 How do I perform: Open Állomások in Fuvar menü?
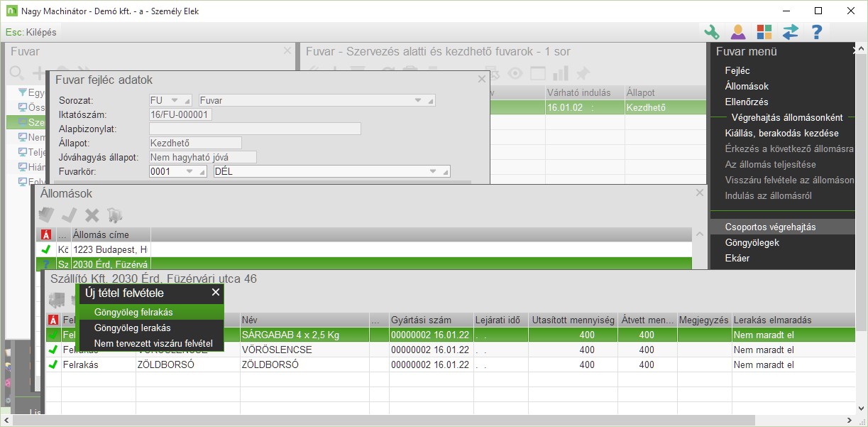pyautogui.click(x=747, y=86)
